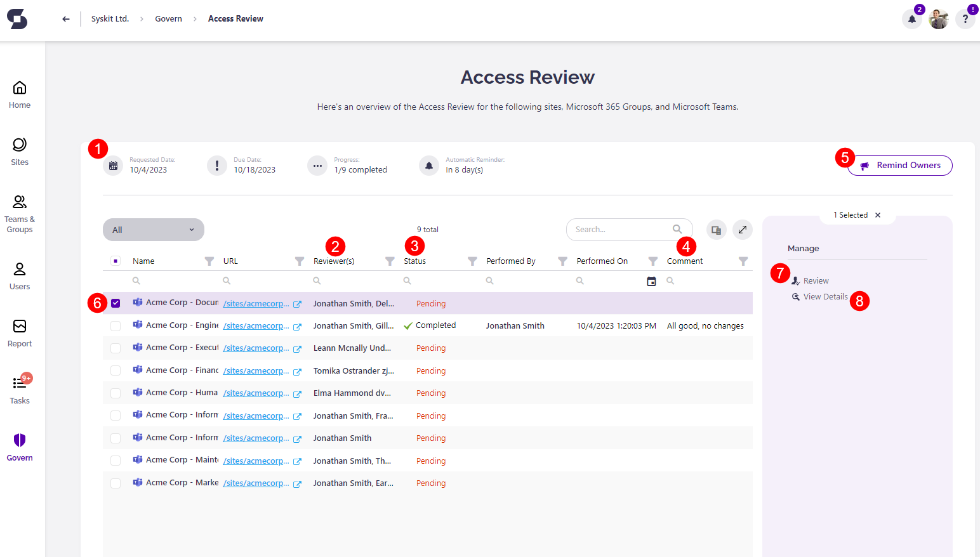Open Teams & Groups from the sidebar
Viewport: 980px width, 557px height.
pyautogui.click(x=19, y=214)
